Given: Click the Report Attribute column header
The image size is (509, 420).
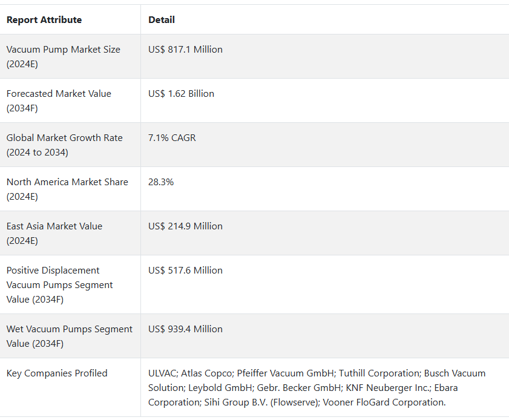Looking at the screenshot, I should point(44,20).
